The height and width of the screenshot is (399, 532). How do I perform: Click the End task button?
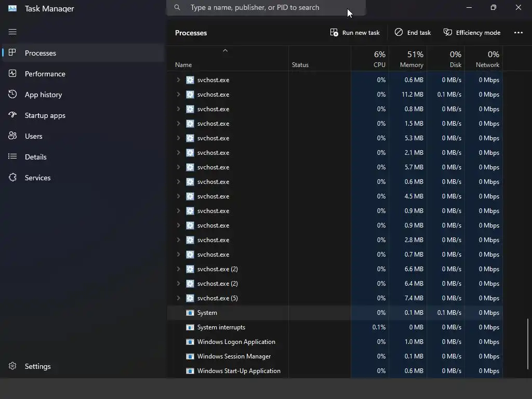point(413,33)
